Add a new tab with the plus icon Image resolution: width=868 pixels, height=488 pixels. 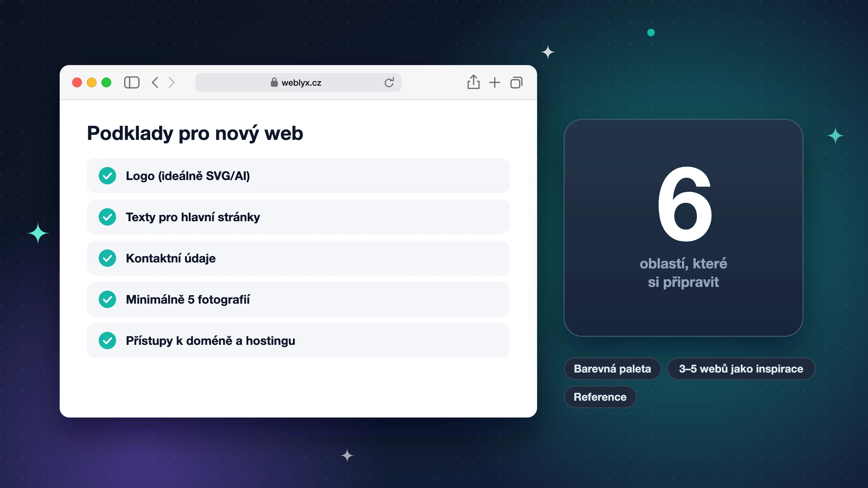(495, 82)
